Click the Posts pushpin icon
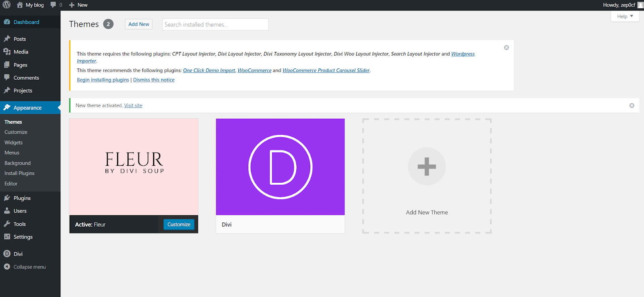The width and height of the screenshot is (644, 297). [x=7, y=39]
